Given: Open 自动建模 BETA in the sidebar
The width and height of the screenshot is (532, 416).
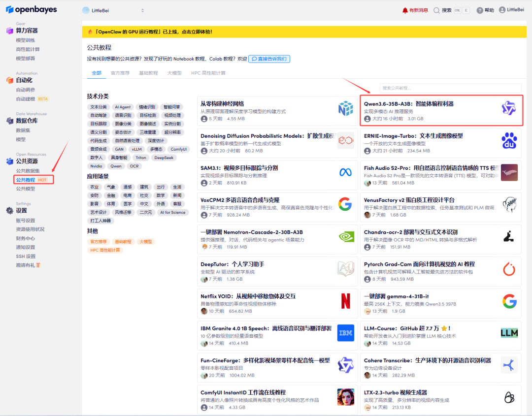Looking at the screenshot, I should 32,98.
